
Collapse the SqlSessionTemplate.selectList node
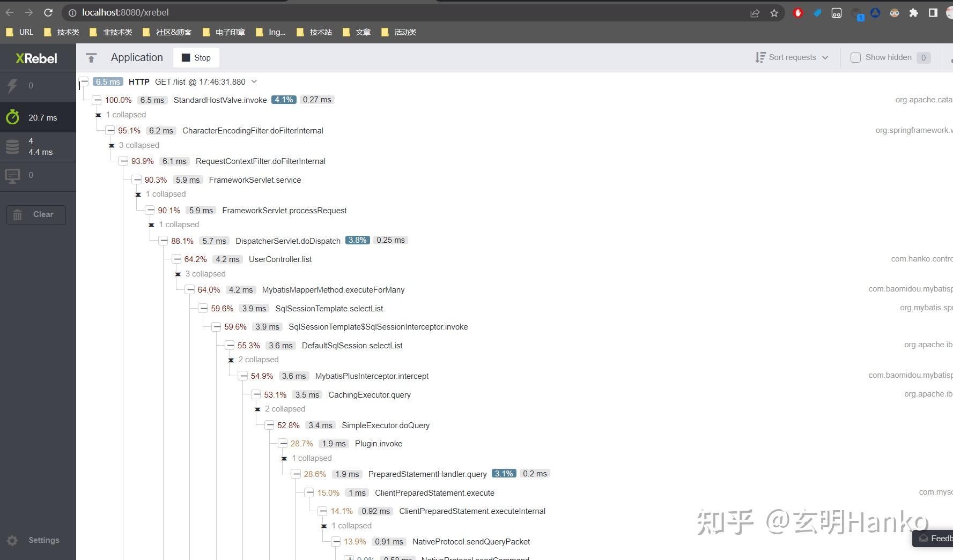(203, 309)
